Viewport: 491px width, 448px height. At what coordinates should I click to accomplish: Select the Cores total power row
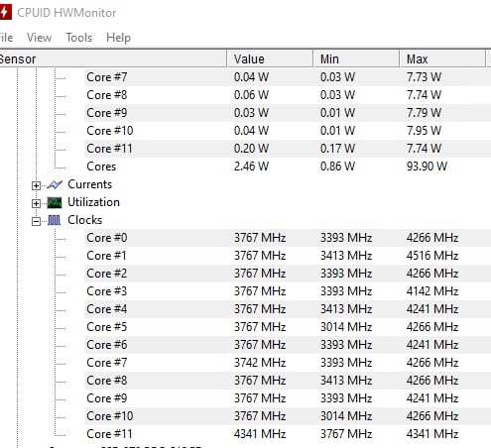[x=288, y=167]
